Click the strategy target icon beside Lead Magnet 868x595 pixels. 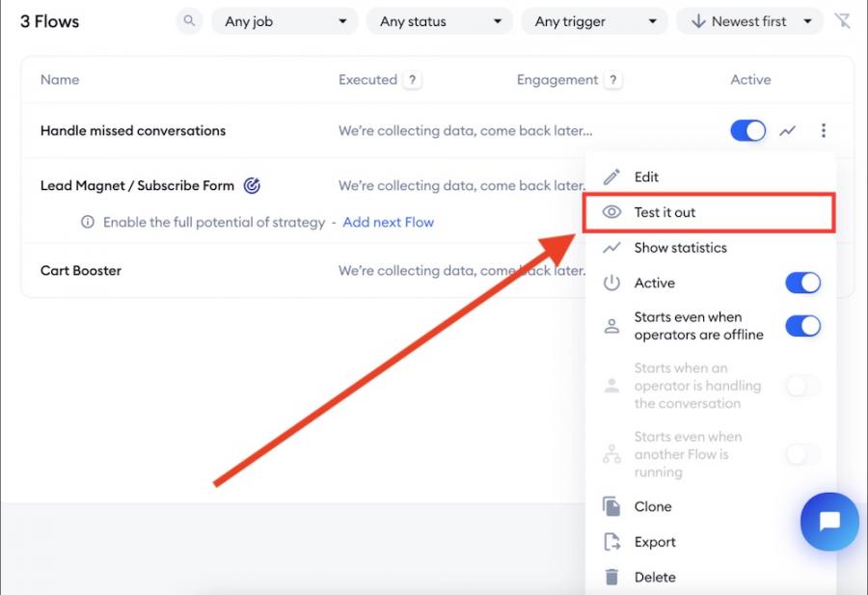click(252, 185)
